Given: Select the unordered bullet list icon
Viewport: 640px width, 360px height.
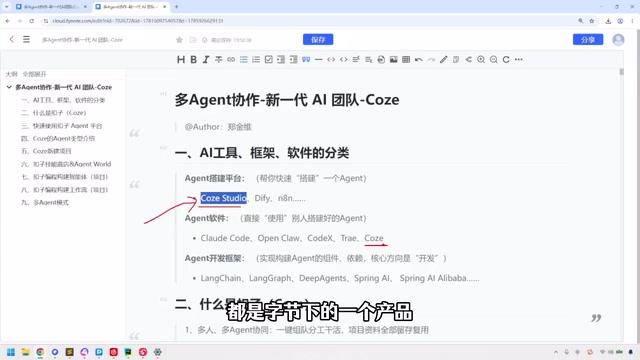Looking at the screenshot, I should click(x=244, y=60).
